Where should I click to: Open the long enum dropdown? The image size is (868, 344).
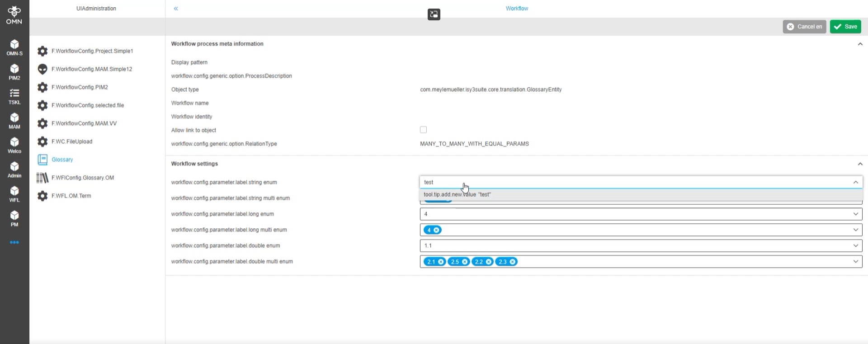click(855, 214)
